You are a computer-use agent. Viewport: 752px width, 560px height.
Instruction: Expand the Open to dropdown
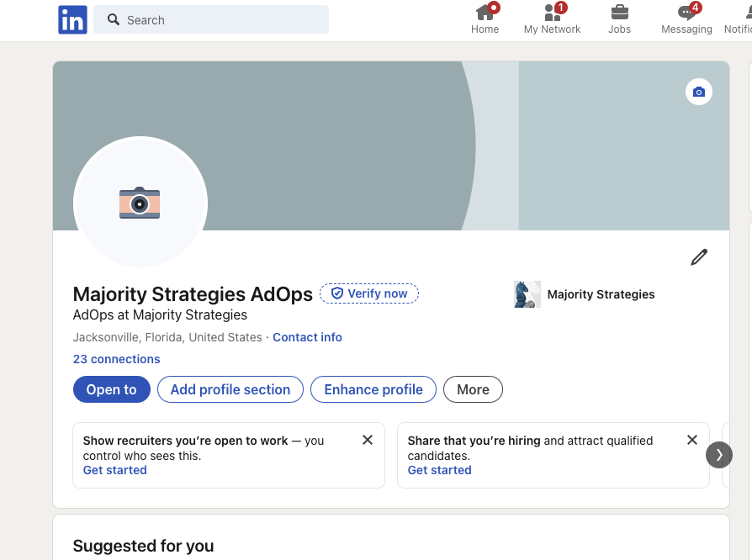112,389
